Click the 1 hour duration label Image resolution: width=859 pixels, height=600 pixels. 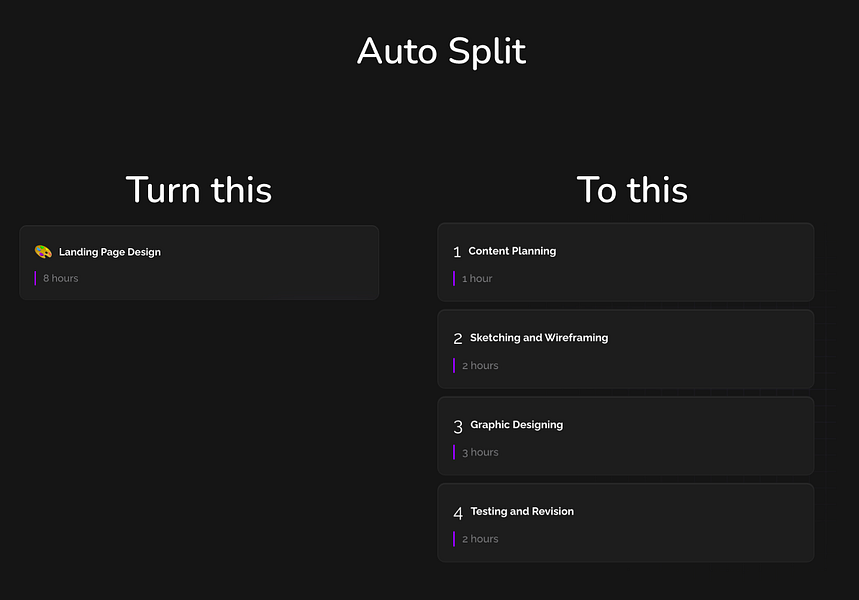(x=477, y=278)
